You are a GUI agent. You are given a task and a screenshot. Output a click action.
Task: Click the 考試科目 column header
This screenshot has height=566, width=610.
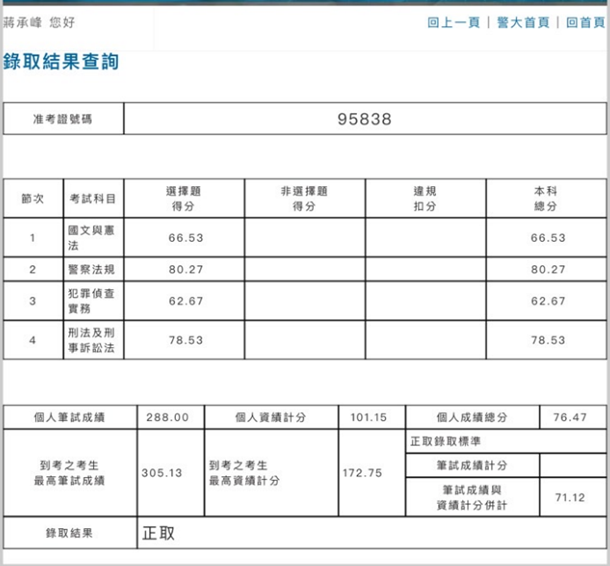pyautogui.click(x=92, y=199)
